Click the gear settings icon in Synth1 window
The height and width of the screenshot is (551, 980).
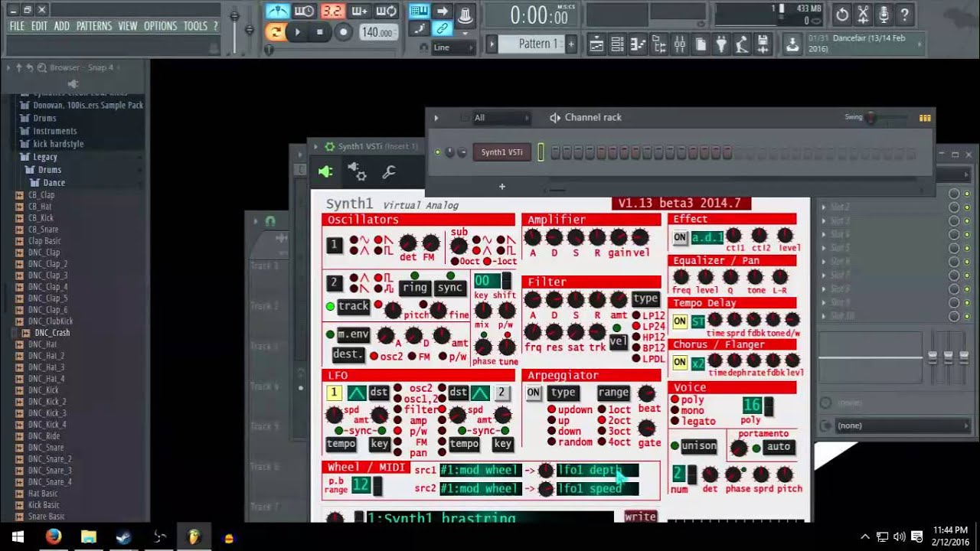coord(357,171)
